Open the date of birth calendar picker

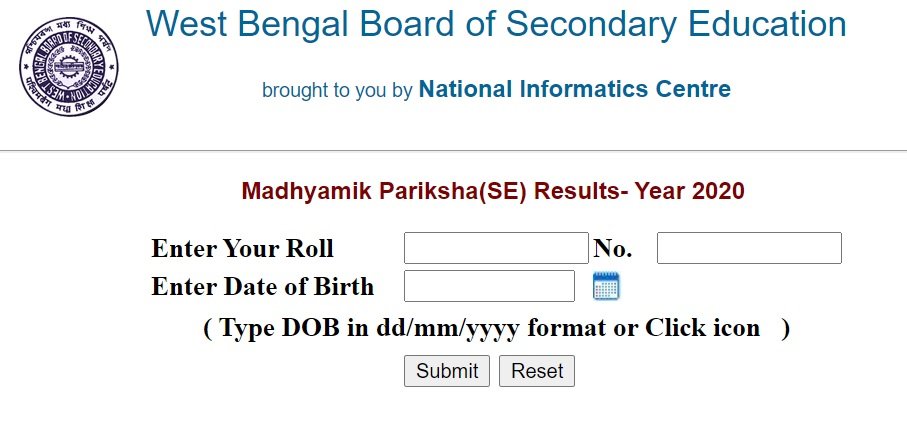coord(606,286)
